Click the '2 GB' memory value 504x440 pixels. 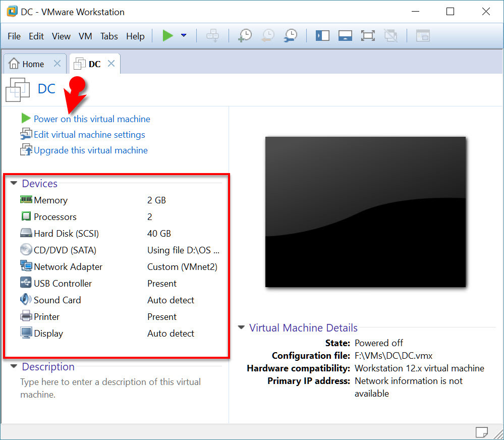[x=156, y=200]
